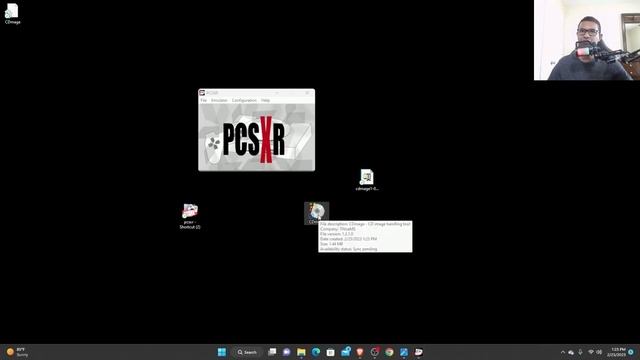Open the red-badged circular taskbar app
The height and width of the screenshot is (360, 640).
pos(375,352)
